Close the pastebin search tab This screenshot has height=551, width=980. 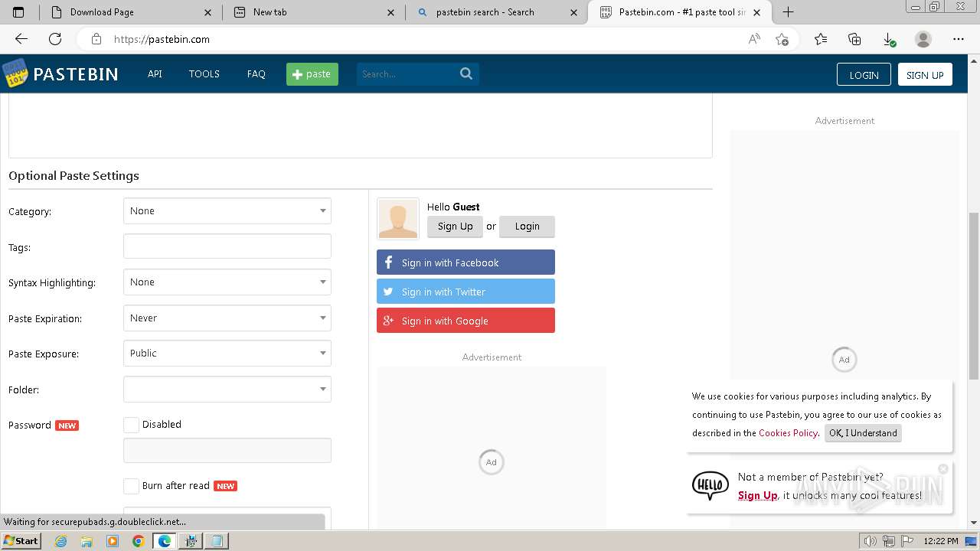point(574,12)
